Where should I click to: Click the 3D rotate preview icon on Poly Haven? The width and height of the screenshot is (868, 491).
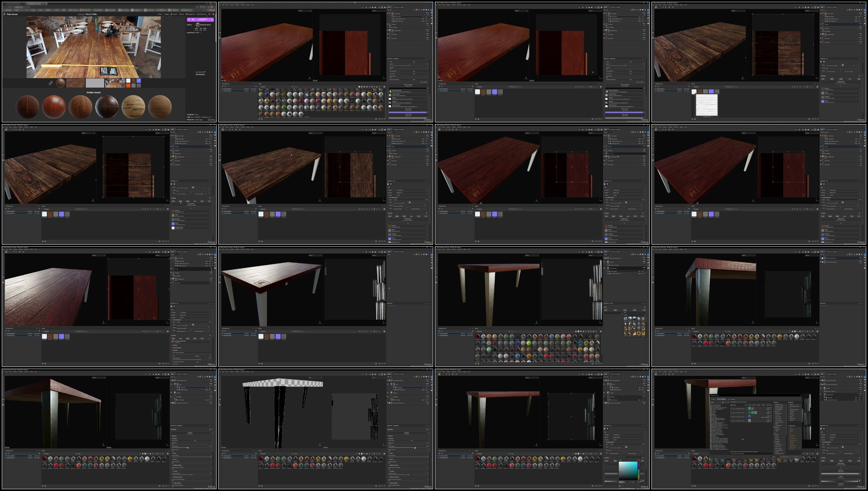click(51, 83)
